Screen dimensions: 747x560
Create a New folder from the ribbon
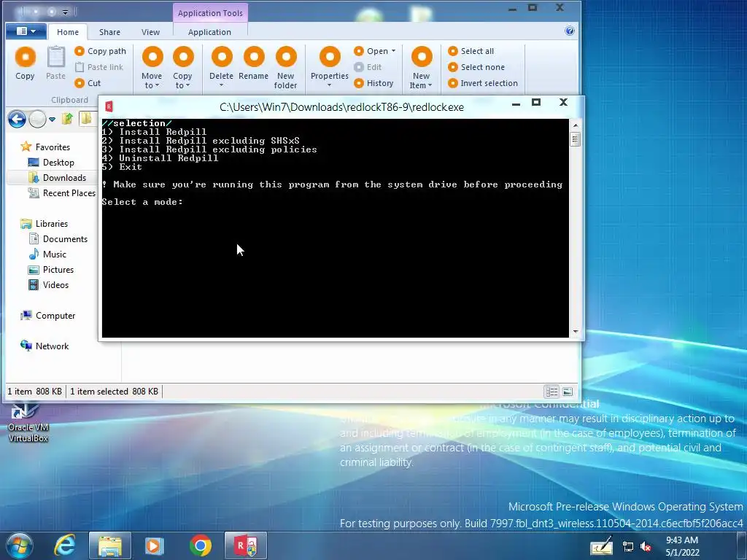286,67
